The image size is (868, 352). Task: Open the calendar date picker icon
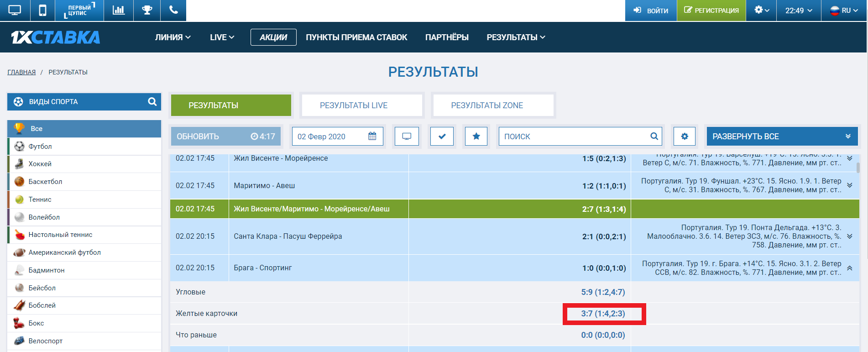372,136
